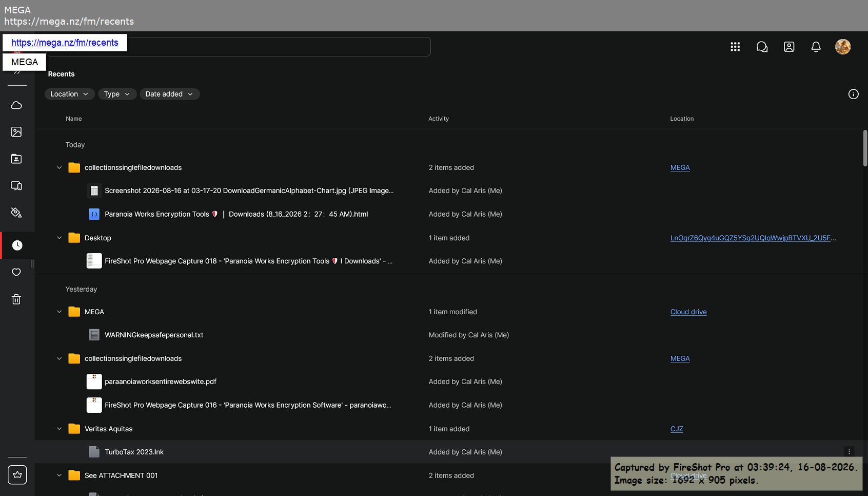Collapse the Desktop group chevron

pyautogui.click(x=59, y=238)
